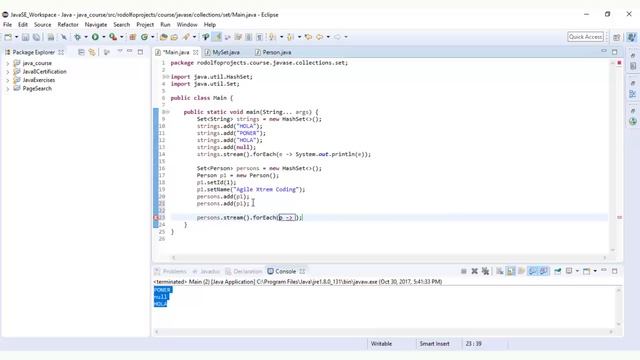Click the error marker on line 23
Image resolution: width=640 pixels, height=360 pixels.
[x=156, y=218]
